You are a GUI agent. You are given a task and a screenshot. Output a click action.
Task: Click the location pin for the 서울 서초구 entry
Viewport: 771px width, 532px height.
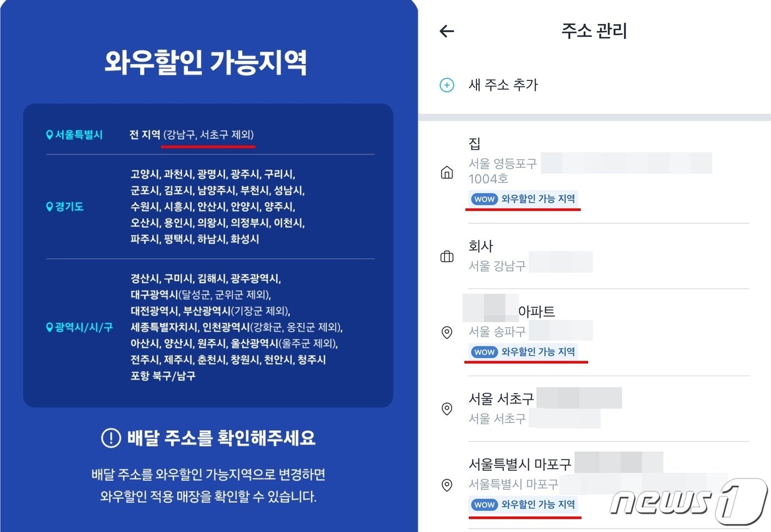447,409
